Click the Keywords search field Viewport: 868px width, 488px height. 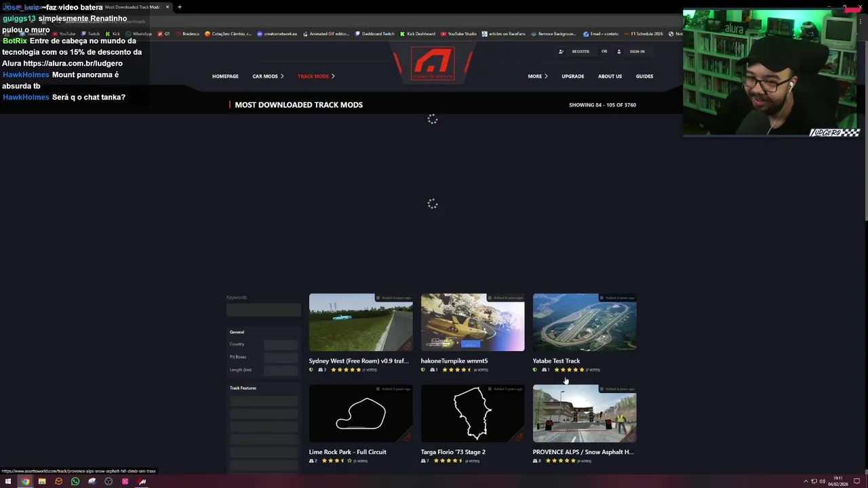point(264,310)
